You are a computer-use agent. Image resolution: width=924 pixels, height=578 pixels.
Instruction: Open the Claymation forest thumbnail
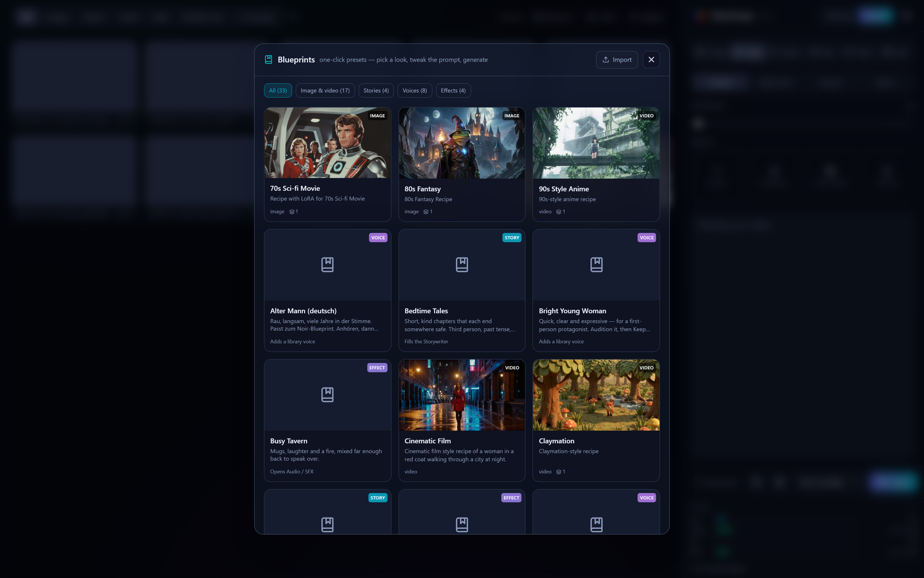tap(596, 395)
